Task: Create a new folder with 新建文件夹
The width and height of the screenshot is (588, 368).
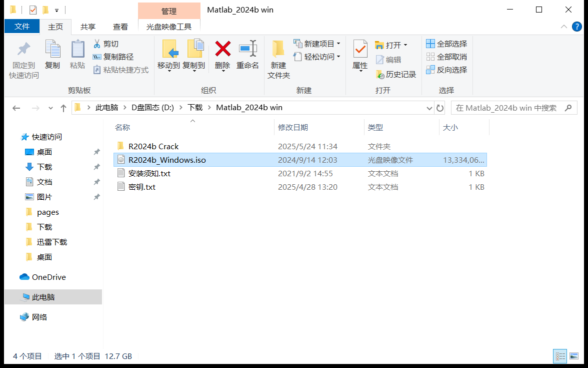Action: (278, 59)
